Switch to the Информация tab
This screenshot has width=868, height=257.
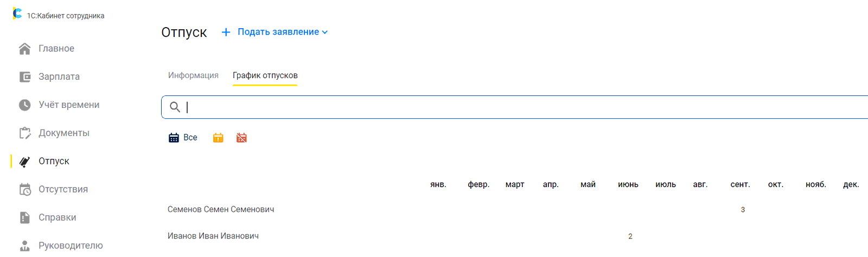pos(193,75)
